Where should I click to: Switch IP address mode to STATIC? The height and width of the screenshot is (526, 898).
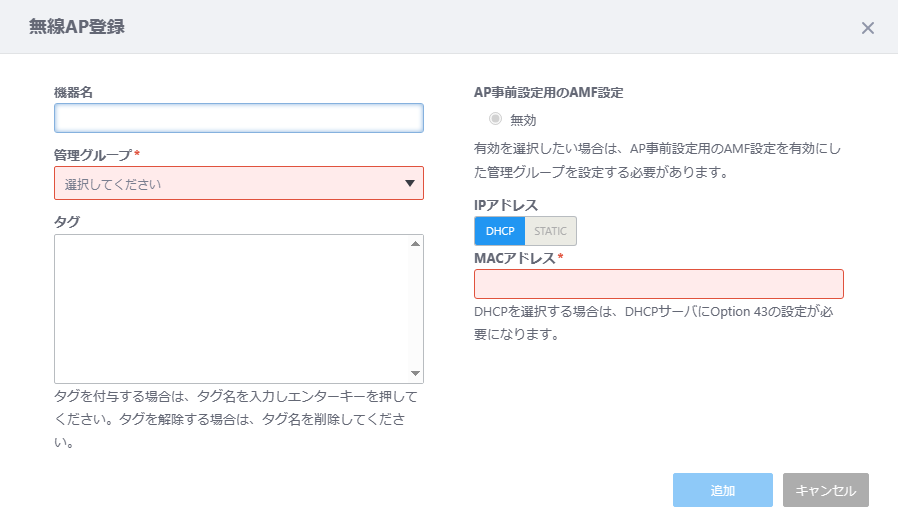click(x=550, y=231)
